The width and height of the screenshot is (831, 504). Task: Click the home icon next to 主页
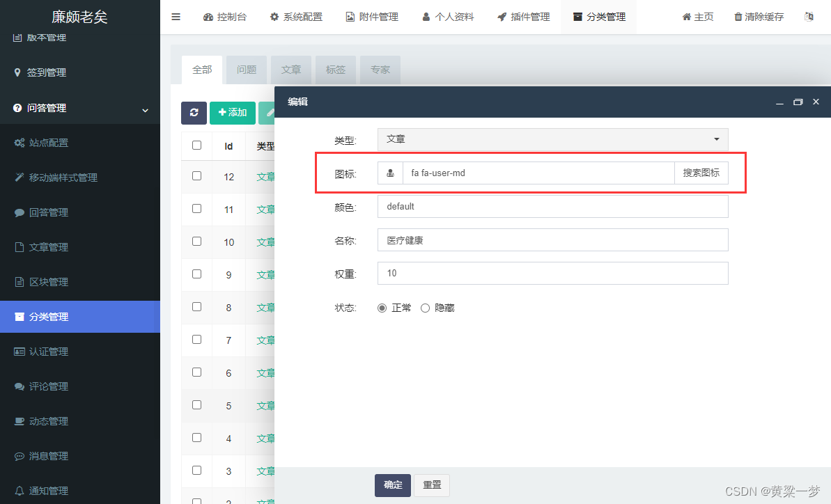click(x=685, y=16)
